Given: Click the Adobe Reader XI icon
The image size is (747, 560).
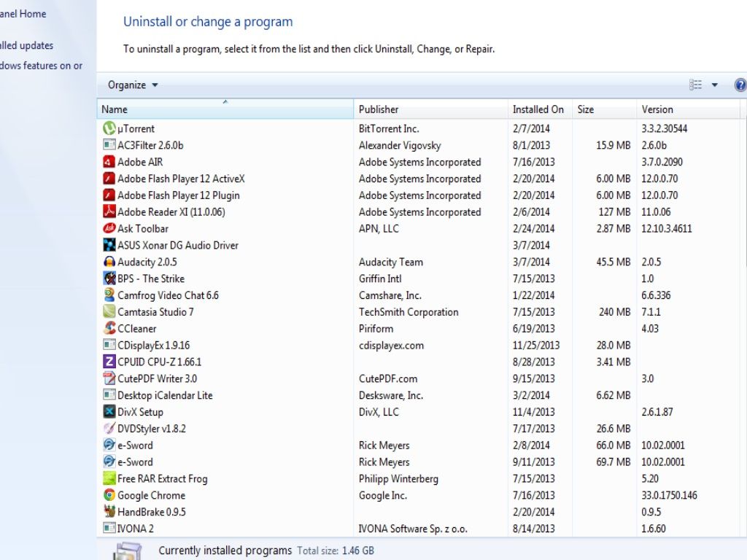Looking at the screenshot, I should 109,212.
